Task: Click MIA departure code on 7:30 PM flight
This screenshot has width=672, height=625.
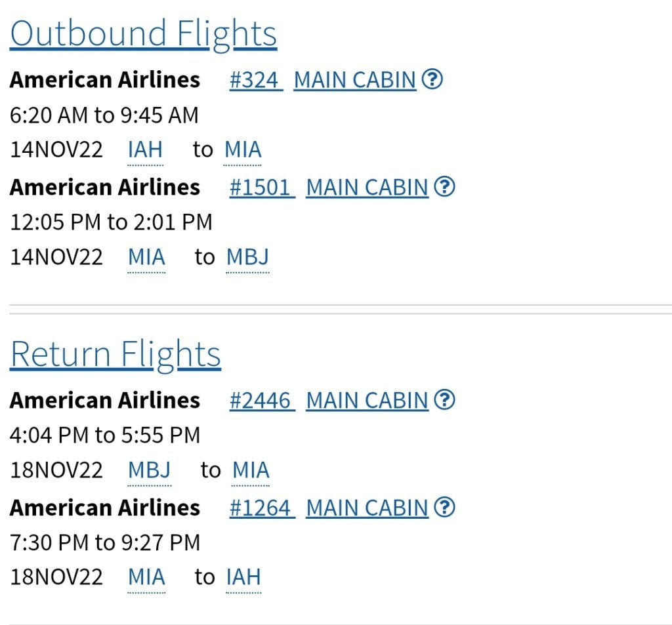Action: click(146, 577)
